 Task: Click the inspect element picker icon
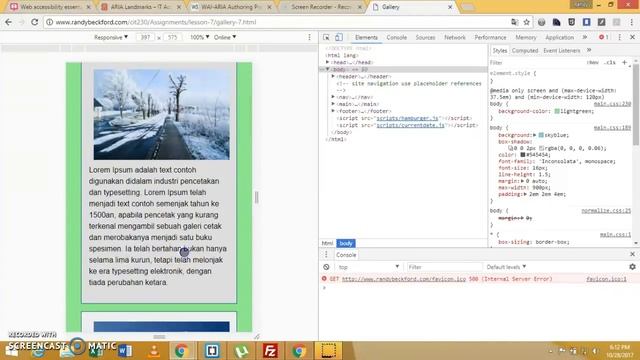tap(326, 37)
